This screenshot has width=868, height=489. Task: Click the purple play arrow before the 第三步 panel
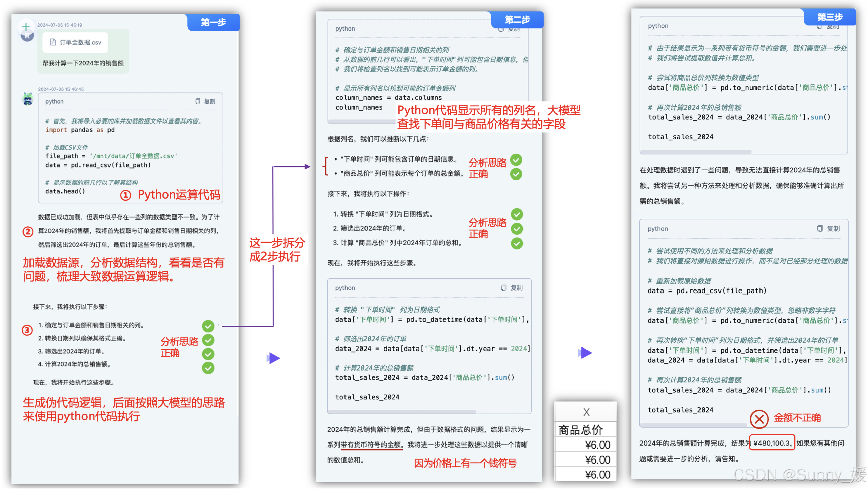click(x=585, y=353)
